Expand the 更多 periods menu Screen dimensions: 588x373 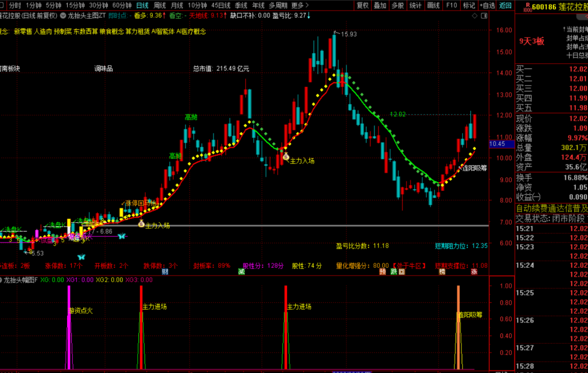pyautogui.click(x=300, y=5)
